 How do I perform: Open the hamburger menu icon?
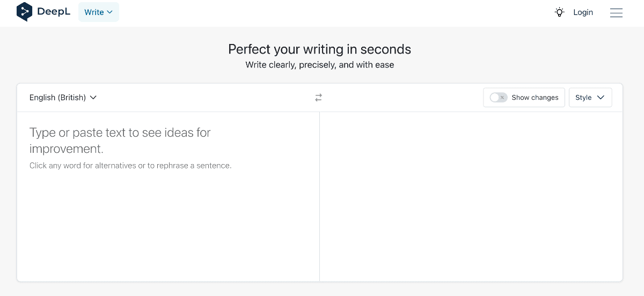[x=616, y=12]
